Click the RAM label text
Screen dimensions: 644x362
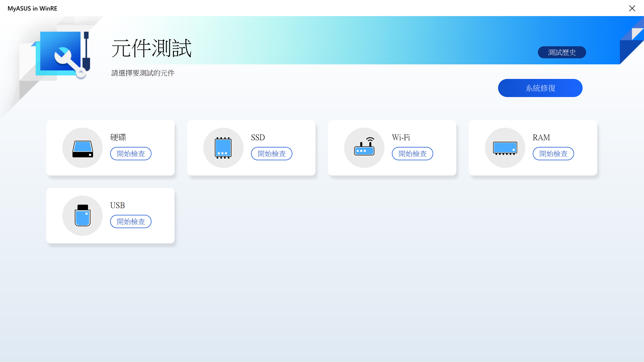click(x=541, y=138)
